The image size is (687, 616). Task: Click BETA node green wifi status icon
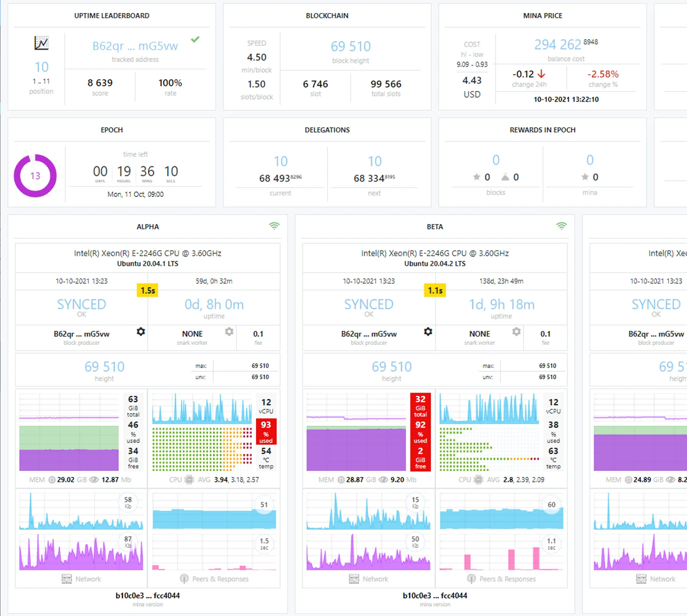561,226
